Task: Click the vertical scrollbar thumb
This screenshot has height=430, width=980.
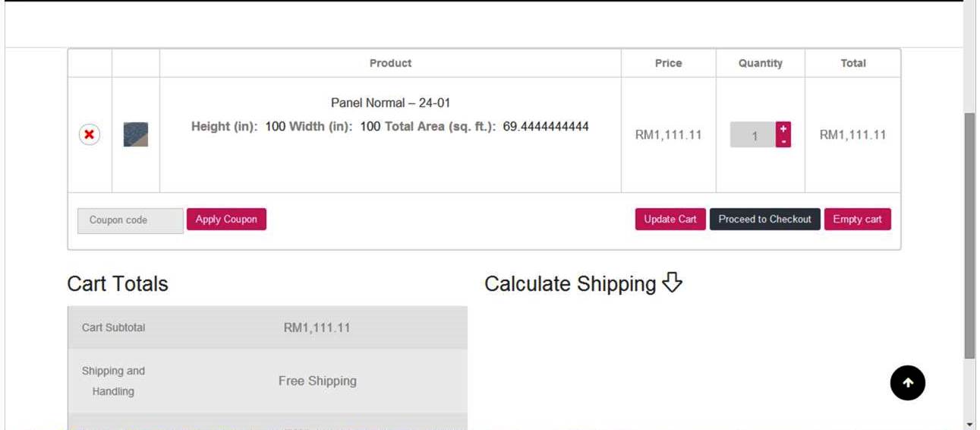Action: (969, 236)
